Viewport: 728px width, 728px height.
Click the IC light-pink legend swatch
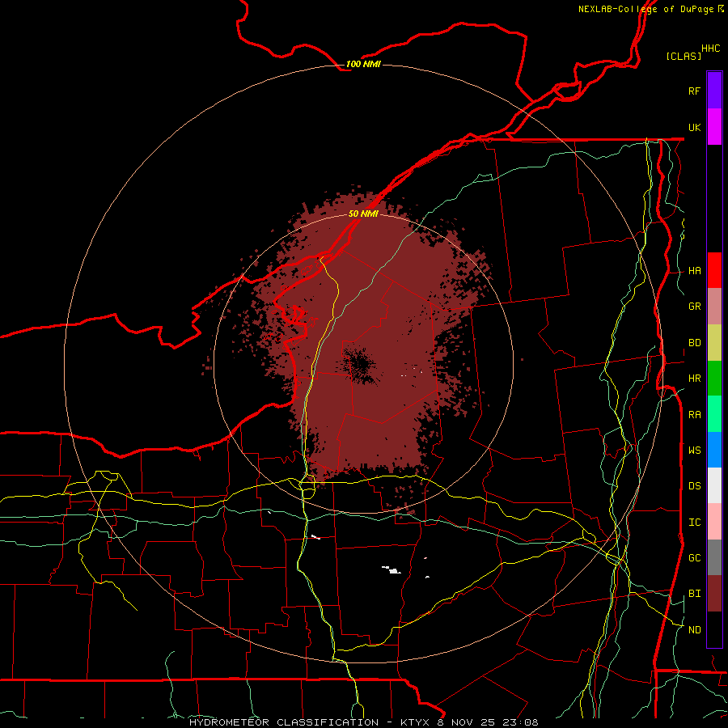pyautogui.click(x=714, y=522)
